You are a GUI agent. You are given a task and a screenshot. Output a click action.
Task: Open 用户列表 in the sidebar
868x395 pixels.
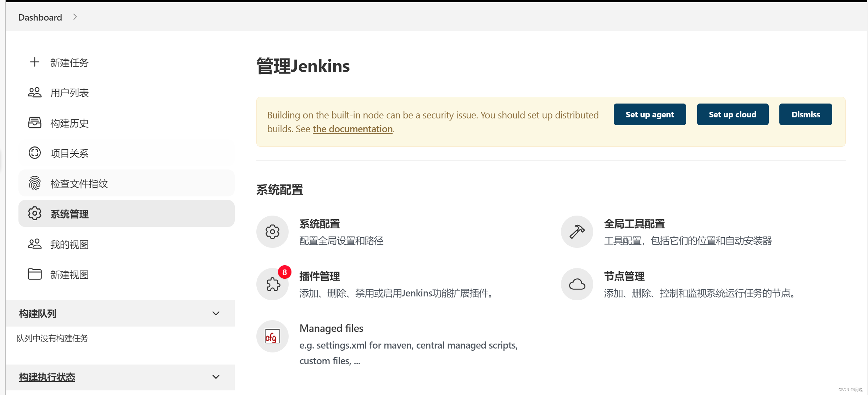pos(127,93)
